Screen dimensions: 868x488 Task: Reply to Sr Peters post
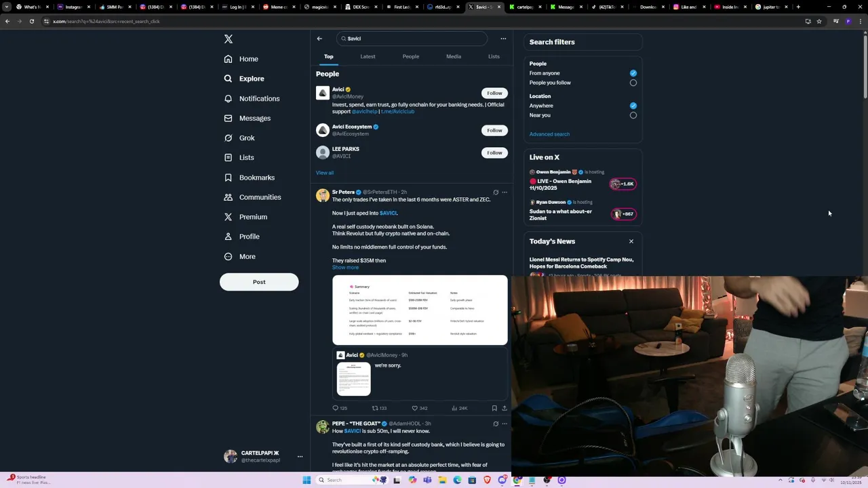point(339,408)
